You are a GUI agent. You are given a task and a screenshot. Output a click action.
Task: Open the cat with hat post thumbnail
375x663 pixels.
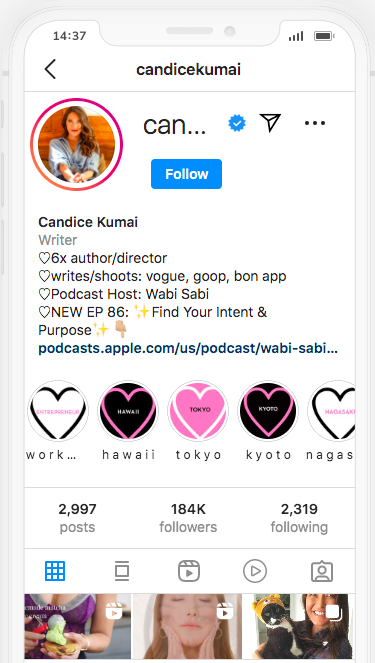pos(301,626)
